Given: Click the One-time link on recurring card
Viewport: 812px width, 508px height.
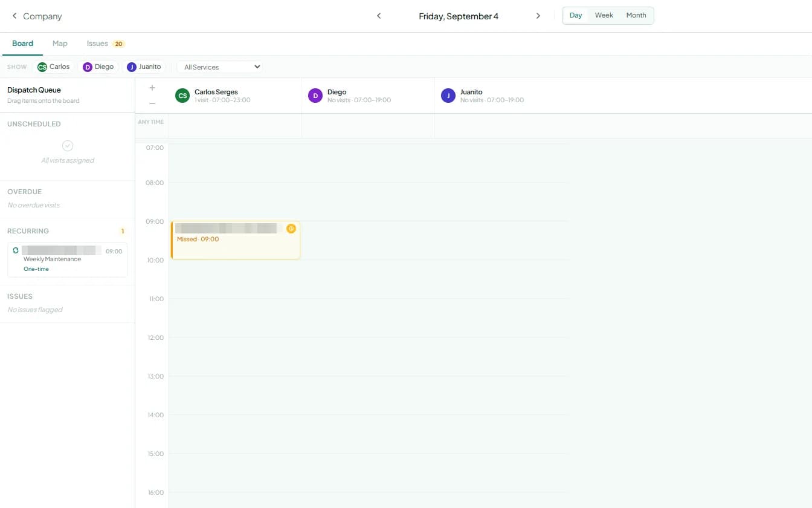Looking at the screenshot, I should coord(36,269).
